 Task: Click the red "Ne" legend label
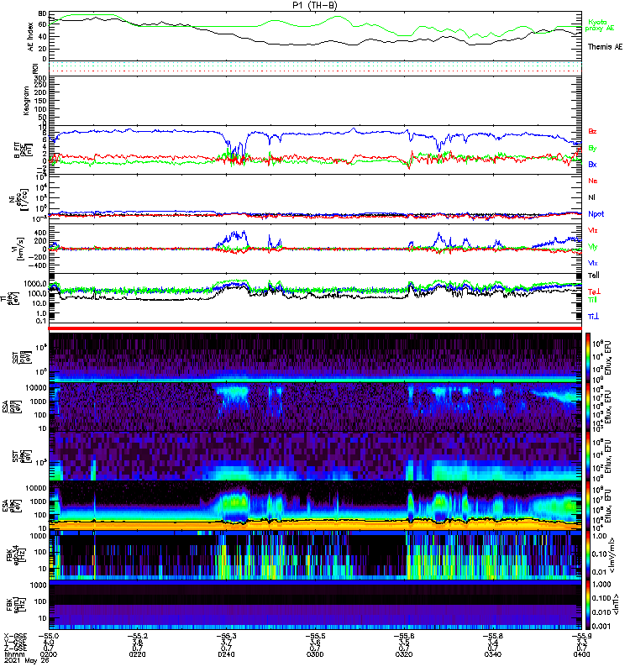coord(592,181)
